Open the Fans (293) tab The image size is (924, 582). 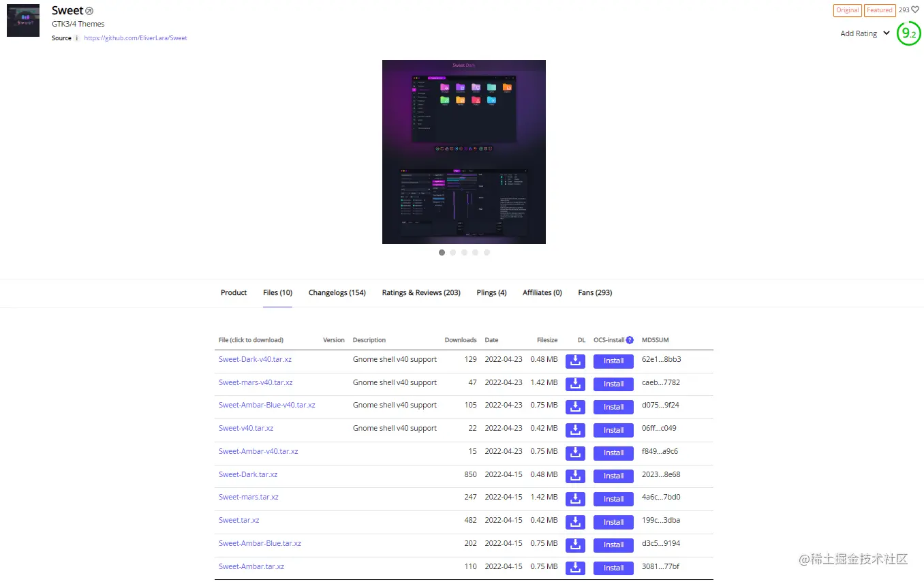coord(595,292)
